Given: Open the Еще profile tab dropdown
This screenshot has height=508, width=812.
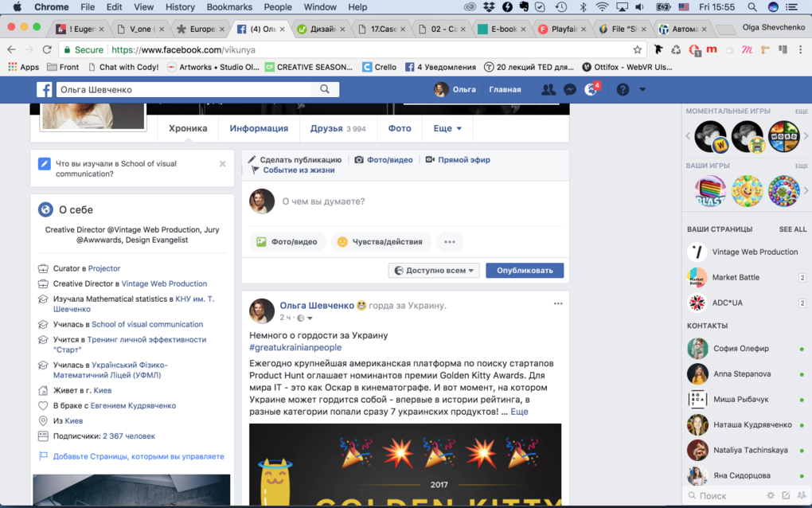Looking at the screenshot, I should click(x=447, y=128).
